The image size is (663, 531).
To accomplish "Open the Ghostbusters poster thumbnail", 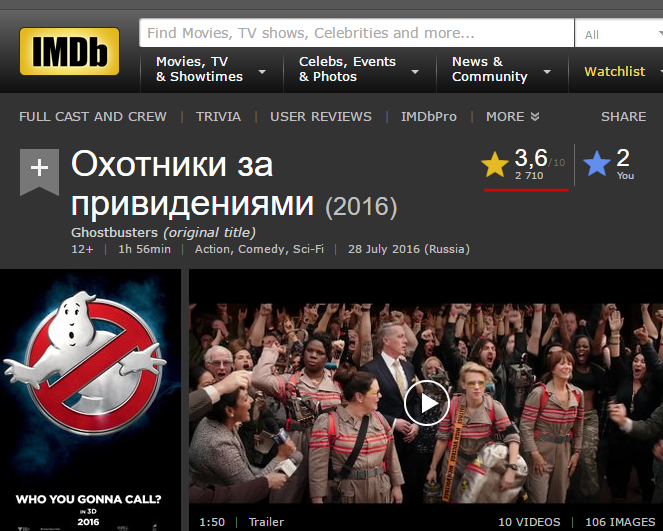I will click(x=90, y=400).
